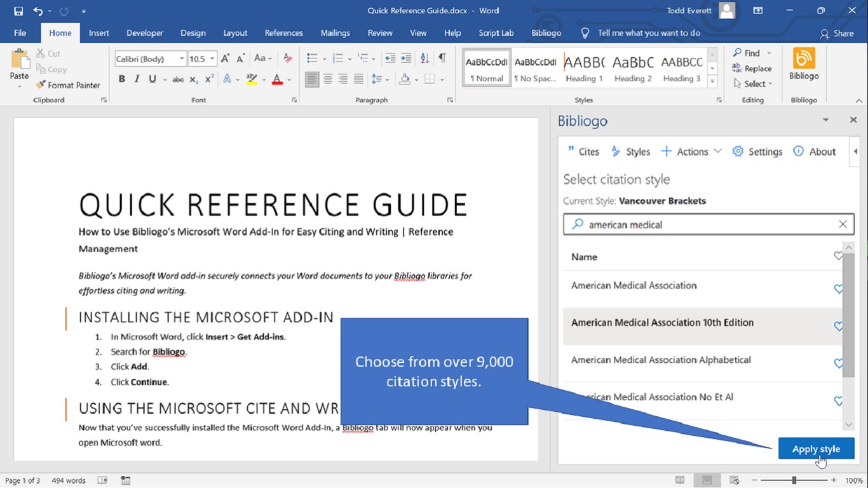868x488 pixels.
Task: Open the Bibliogo About page
Action: (814, 151)
